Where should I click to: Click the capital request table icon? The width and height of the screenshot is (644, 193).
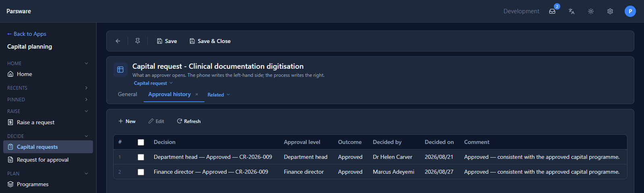coord(120,70)
